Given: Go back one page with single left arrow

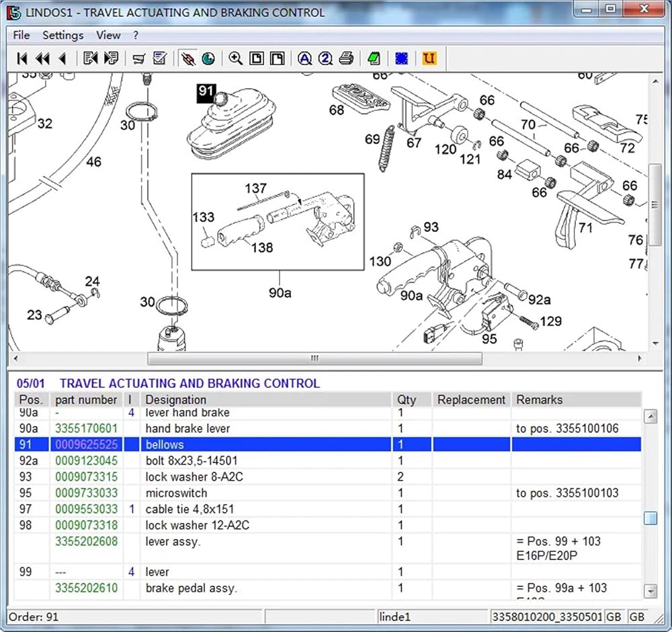Looking at the screenshot, I should pos(62,58).
